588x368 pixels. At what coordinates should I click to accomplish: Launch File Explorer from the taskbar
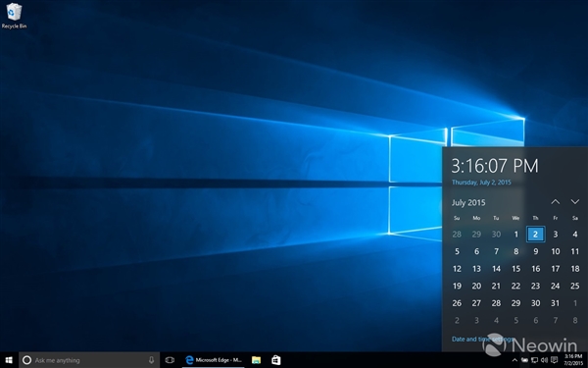coord(256,360)
